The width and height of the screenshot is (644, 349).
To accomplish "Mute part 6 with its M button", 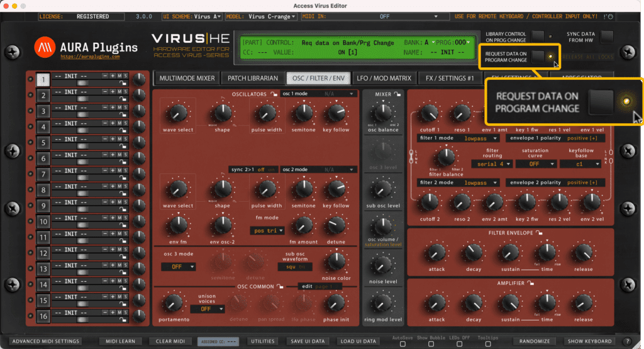I will pos(119,155).
